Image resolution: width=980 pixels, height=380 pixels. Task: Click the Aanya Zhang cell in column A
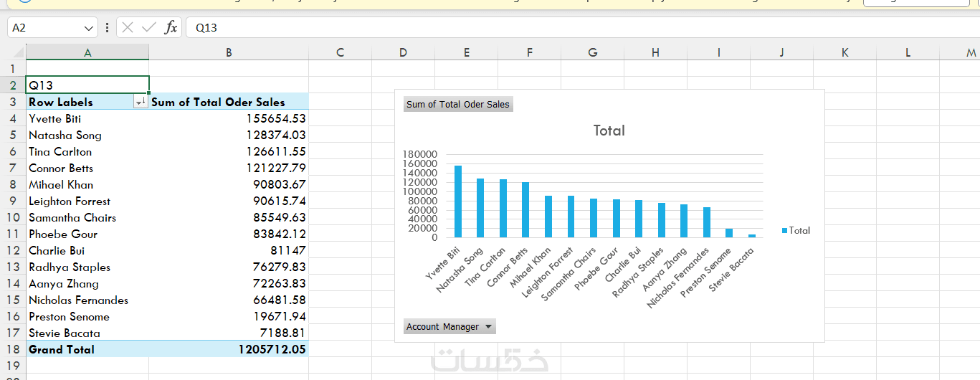(x=87, y=283)
